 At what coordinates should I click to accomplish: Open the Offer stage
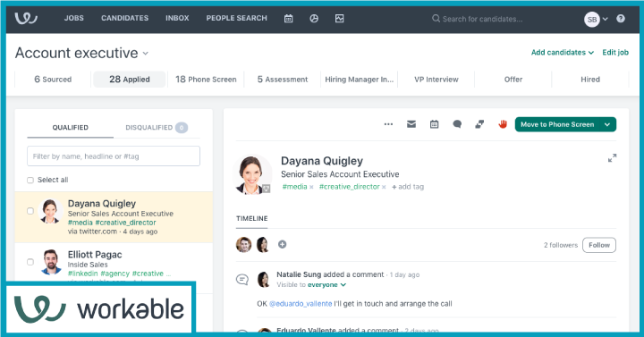coord(513,80)
